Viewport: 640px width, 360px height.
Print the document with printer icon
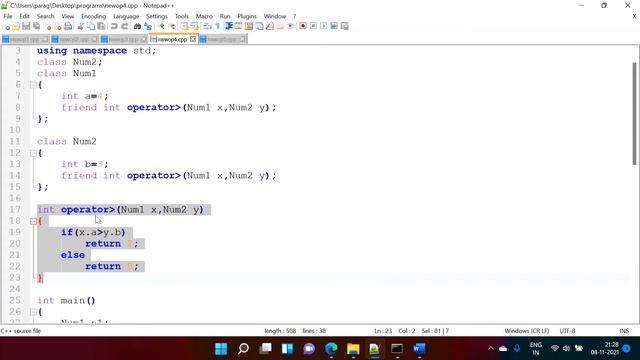(x=68, y=26)
